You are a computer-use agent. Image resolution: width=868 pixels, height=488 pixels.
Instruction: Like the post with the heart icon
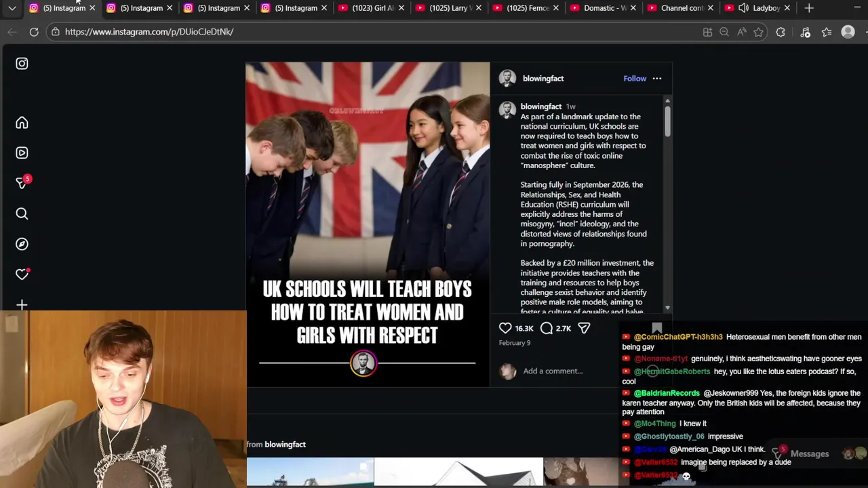505,328
